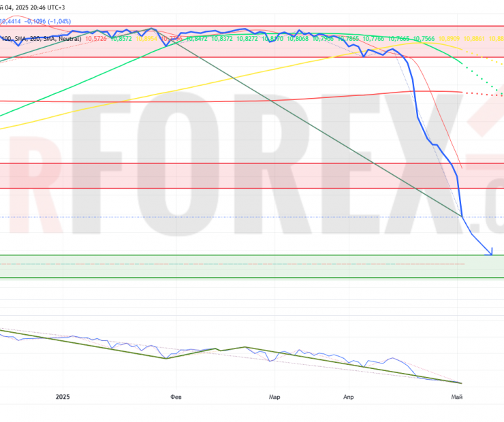504x422 pixels.
Task: Click the yellow indicator value 10,8909
Action: click(449, 39)
